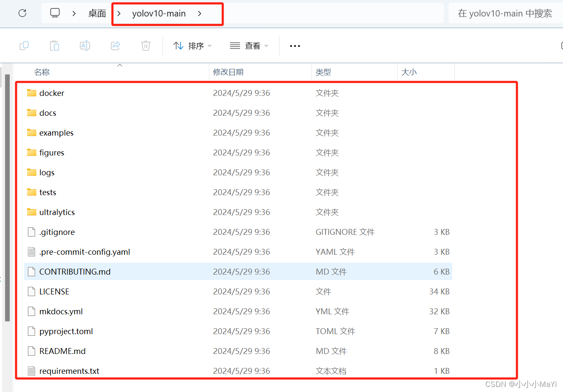563x392 pixels.
Task: Click the YAML 文件 type cell
Action: (335, 252)
